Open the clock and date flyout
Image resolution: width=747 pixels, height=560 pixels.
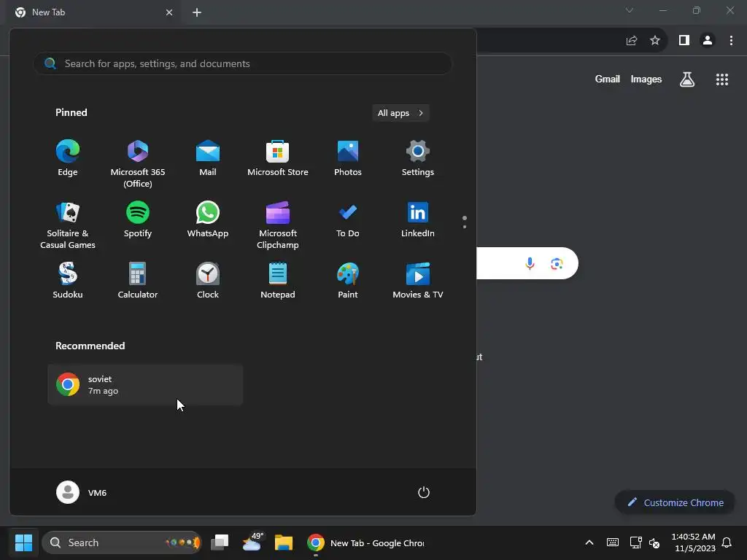[693, 542]
